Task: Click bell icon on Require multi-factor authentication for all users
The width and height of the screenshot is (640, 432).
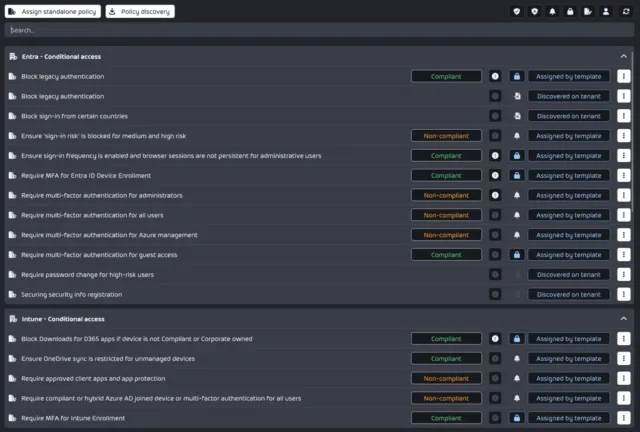Action: (517, 215)
